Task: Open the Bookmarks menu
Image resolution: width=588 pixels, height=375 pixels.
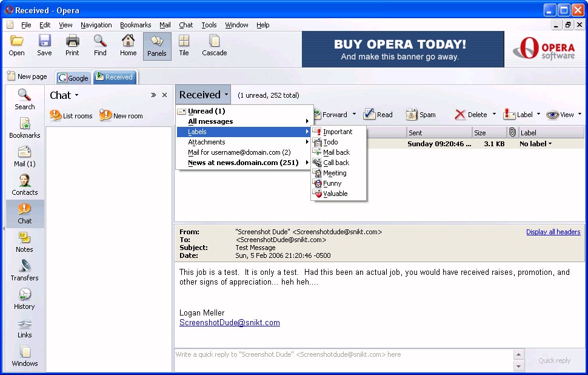Action: 135,25
